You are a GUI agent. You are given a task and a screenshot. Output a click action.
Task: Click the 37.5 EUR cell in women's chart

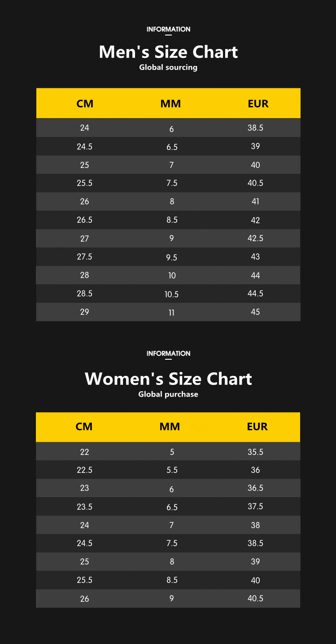point(255,507)
